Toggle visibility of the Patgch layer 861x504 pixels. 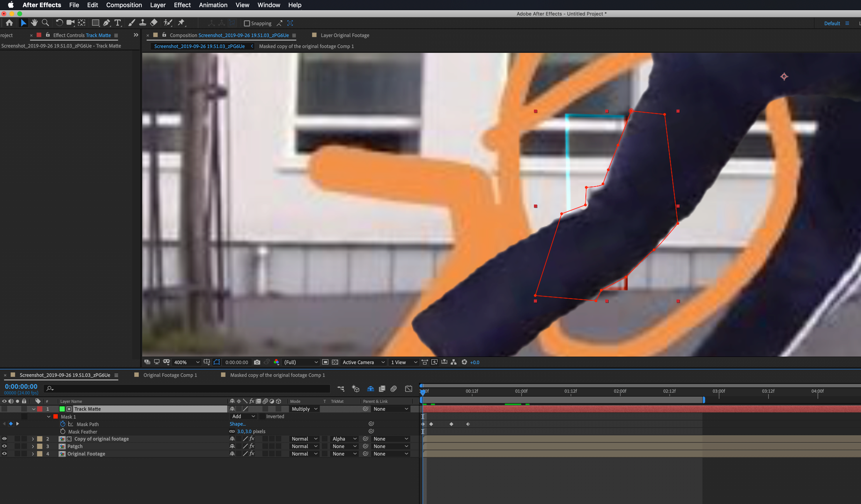tap(4, 446)
